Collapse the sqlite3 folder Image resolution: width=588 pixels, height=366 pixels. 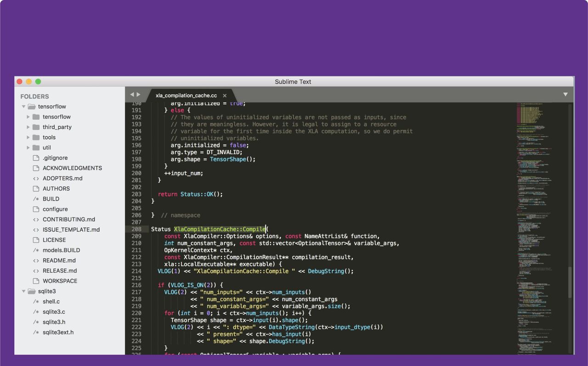[x=23, y=291]
